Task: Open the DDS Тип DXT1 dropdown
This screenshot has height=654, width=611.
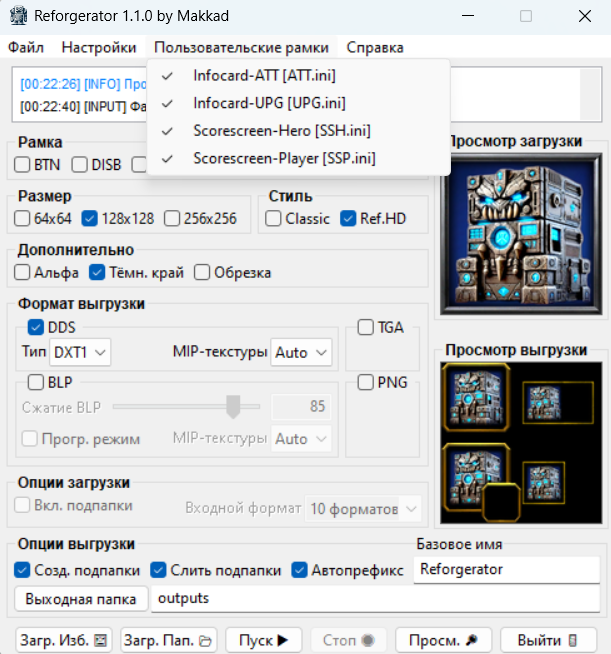Action: tap(80, 352)
